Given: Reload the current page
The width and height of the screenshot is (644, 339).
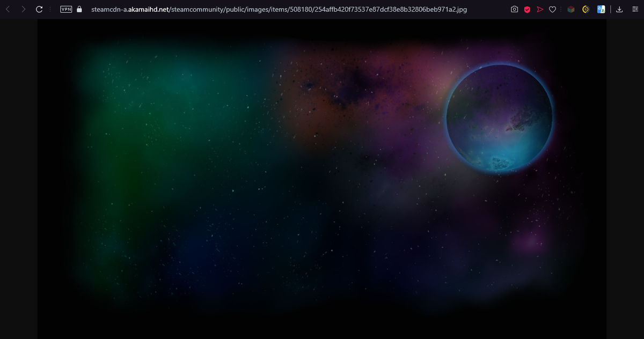Looking at the screenshot, I should (x=39, y=9).
